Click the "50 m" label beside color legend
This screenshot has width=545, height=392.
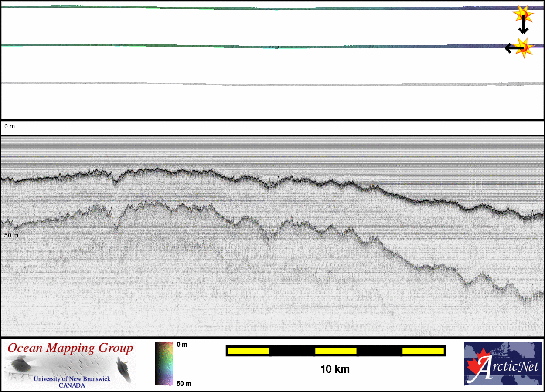tap(184, 384)
